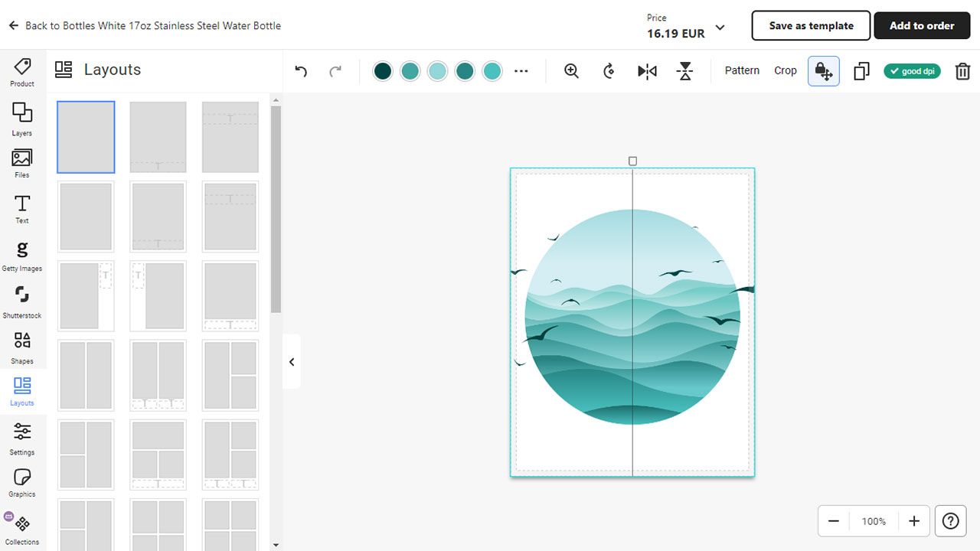Viewport: 980px width, 551px height.
Task: Click the 100% zoom level
Action: pos(874,521)
